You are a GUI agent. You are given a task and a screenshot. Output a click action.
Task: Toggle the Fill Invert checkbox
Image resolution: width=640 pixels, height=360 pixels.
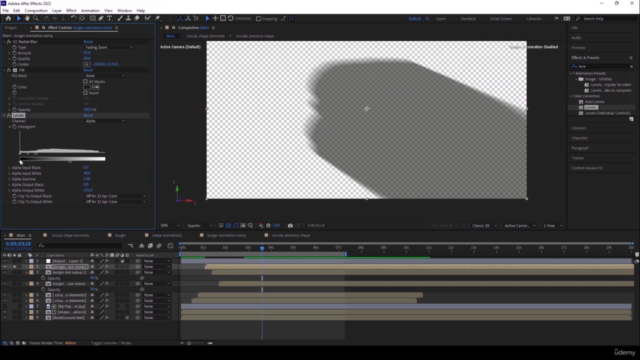tap(85, 93)
